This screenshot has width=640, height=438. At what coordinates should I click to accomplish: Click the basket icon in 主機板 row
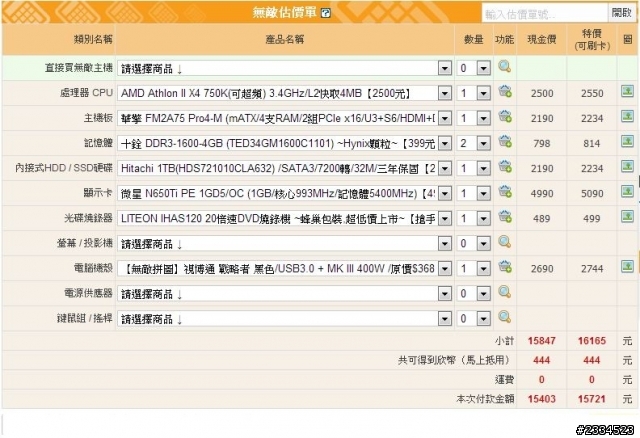coord(505,117)
